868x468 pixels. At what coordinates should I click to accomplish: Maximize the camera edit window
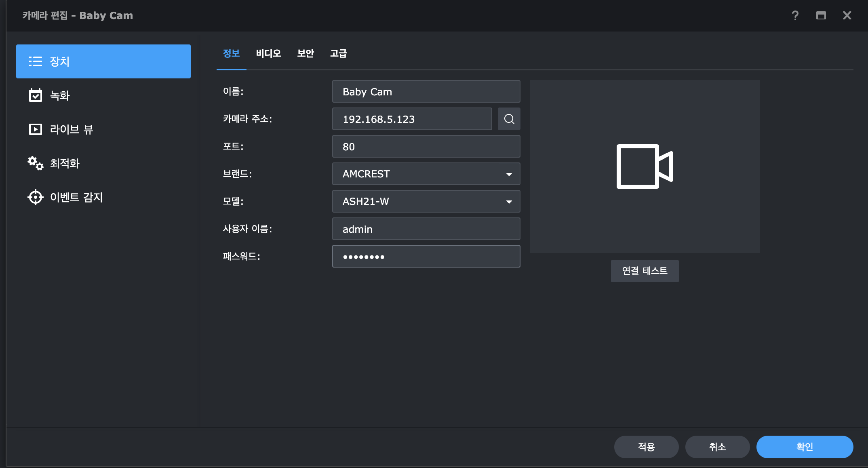(x=821, y=15)
